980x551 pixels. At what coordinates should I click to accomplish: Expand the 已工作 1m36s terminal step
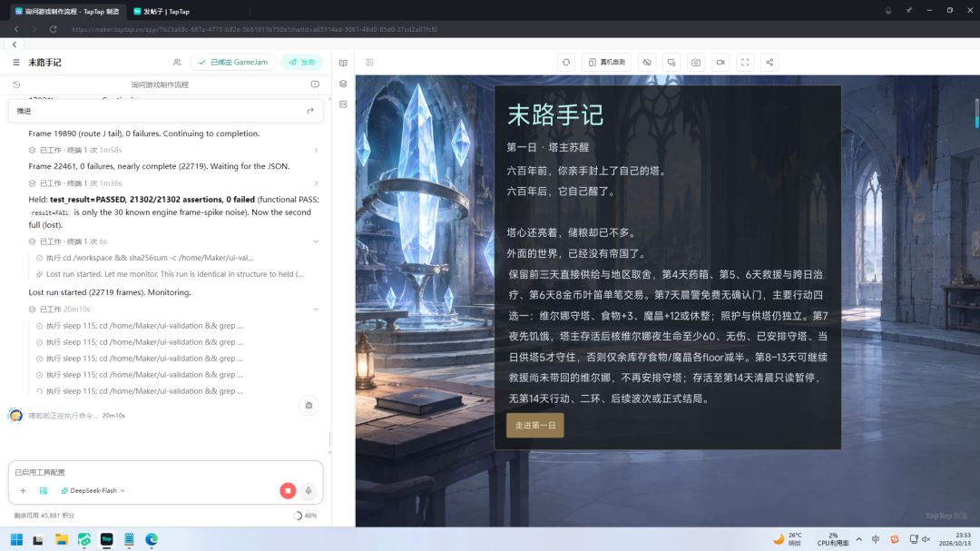317,183
